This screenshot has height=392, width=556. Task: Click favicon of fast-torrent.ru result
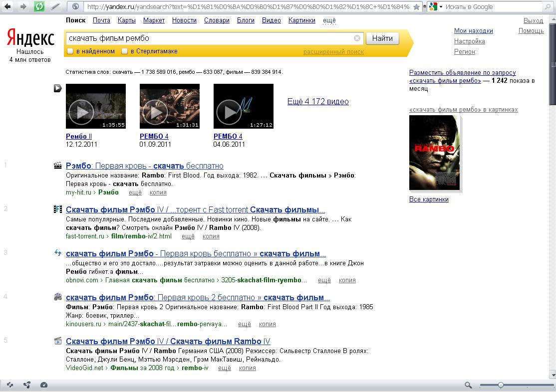coord(57,209)
